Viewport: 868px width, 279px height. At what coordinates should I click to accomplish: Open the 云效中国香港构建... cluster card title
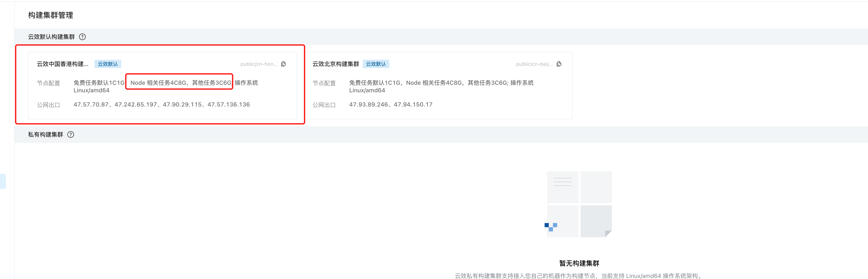click(x=63, y=64)
